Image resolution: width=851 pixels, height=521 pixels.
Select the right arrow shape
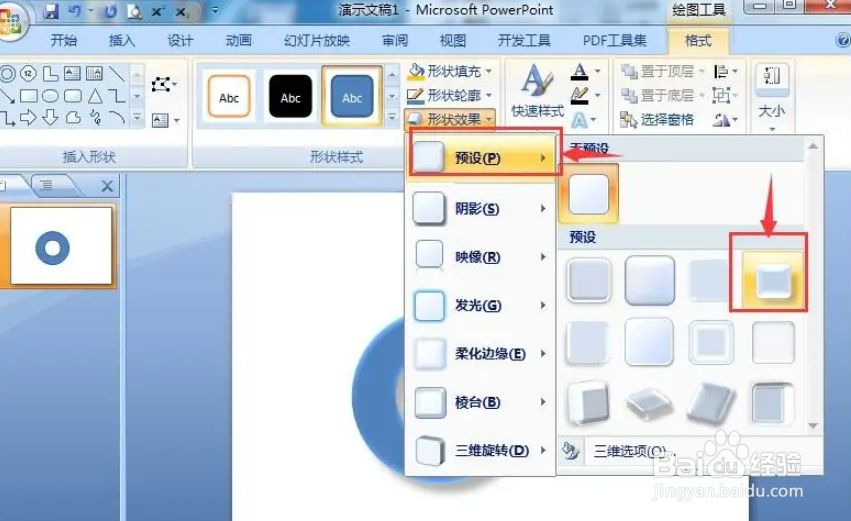tap(28, 117)
